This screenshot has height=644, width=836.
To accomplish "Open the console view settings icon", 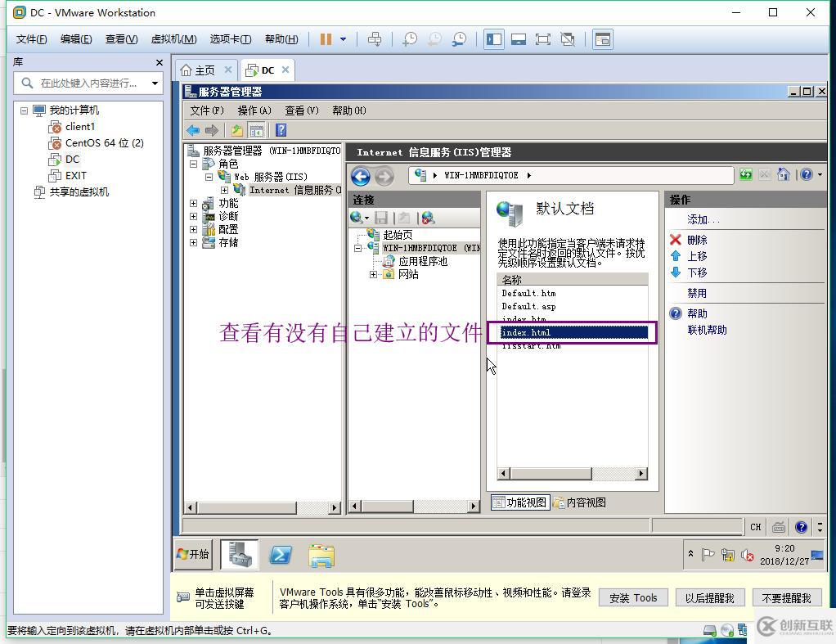I will 603,39.
